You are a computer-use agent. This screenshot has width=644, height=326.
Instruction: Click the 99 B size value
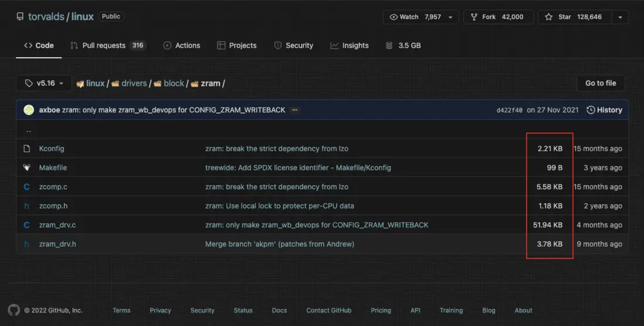tap(554, 168)
